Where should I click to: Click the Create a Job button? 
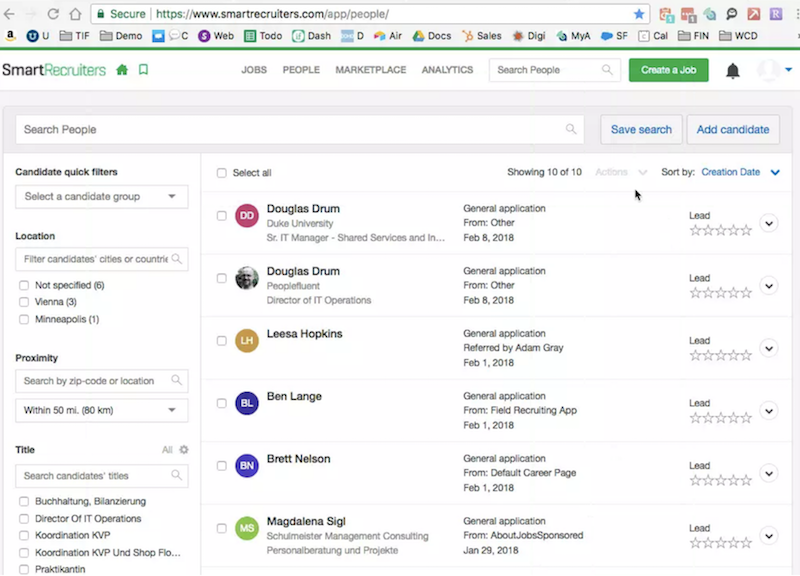(668, 70)
